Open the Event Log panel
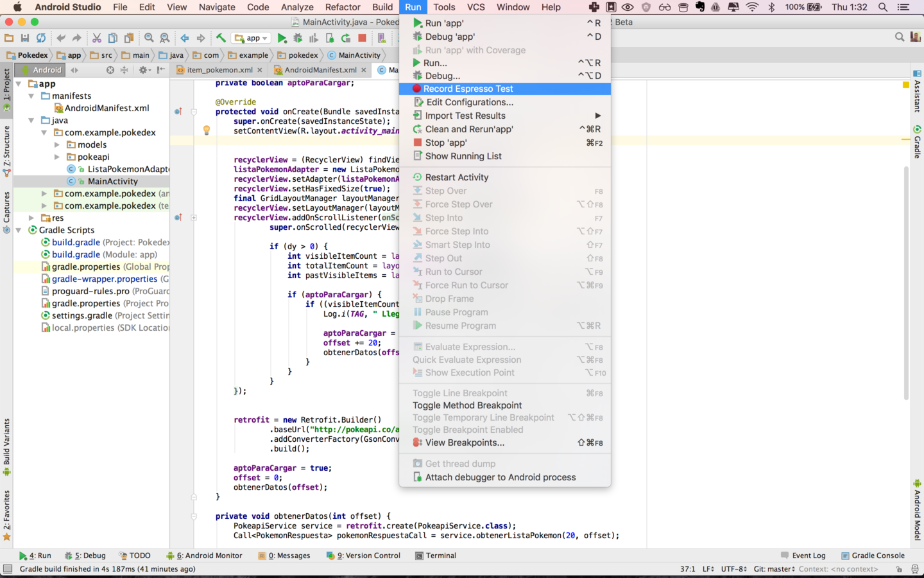The image size is (924, 578). click(x=803, y=556)
